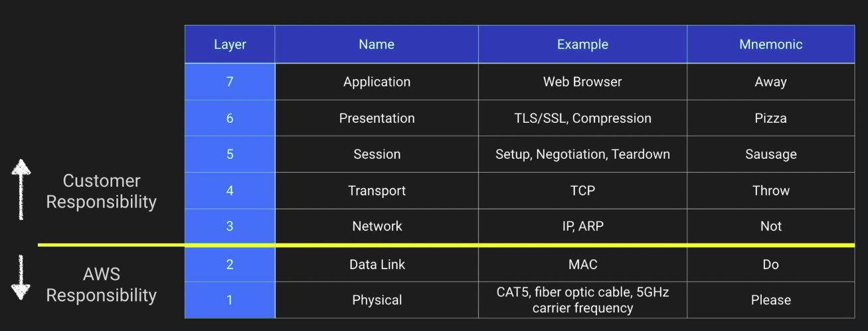Select the Transport layer name cell
Viewport: 868px width, 331px height.
[377, 191]
